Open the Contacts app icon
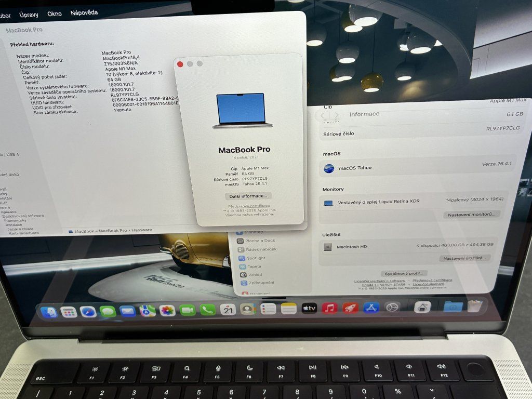Viewport: 532px width, 399px height. pyautogui.click(x=248, y=309)
